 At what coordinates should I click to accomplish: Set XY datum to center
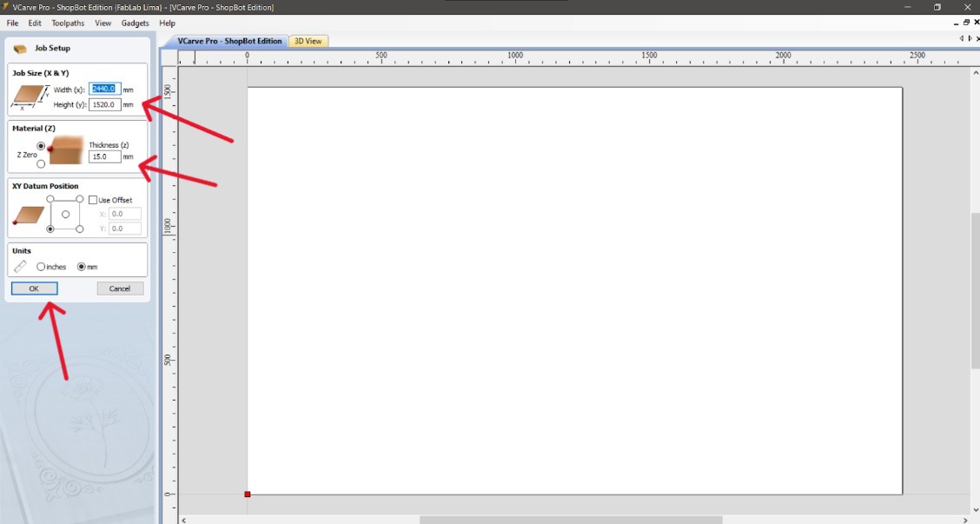[x=66, y=215]
